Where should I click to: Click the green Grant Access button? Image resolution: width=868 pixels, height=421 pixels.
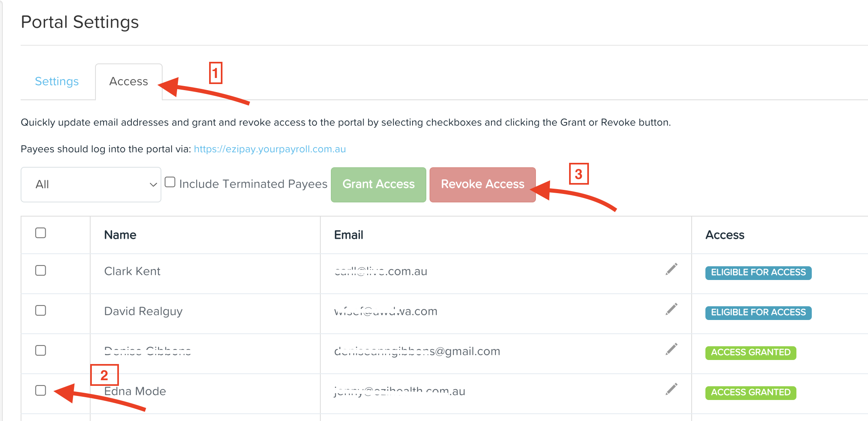pos(379,185)
